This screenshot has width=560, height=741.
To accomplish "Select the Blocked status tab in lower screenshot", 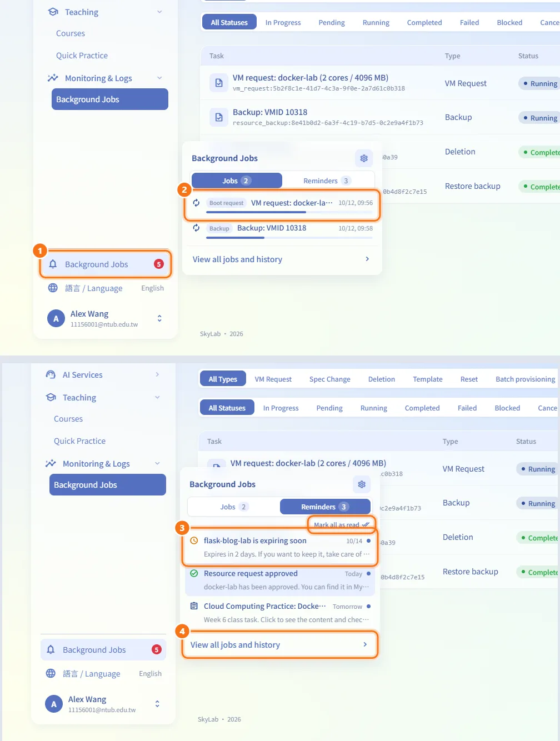I will coord(507,408).
